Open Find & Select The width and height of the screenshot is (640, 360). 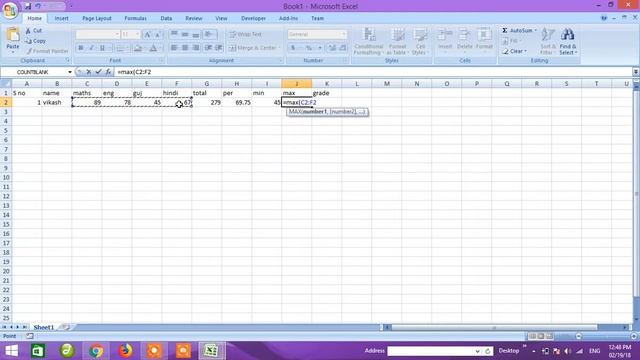568,41
